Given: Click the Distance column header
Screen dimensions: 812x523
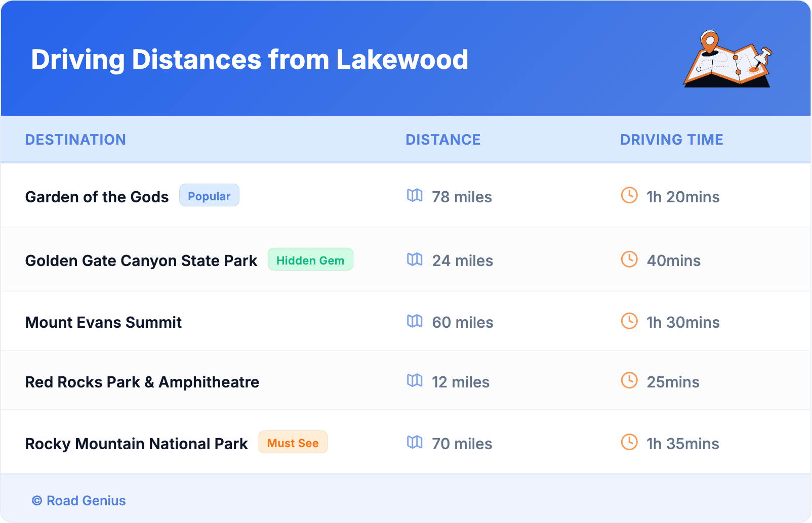Looking at the screenshot, I should 443,140.
